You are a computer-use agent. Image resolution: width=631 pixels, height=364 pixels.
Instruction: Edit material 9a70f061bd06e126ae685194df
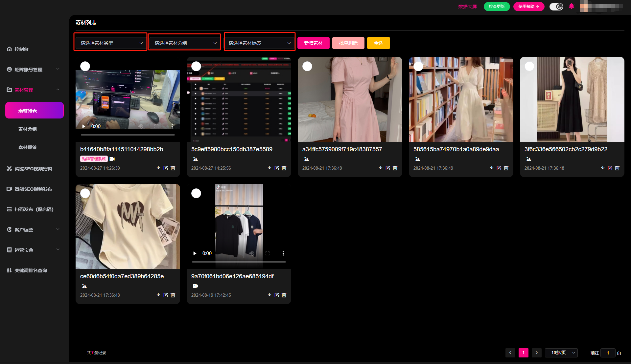point(277,295)
